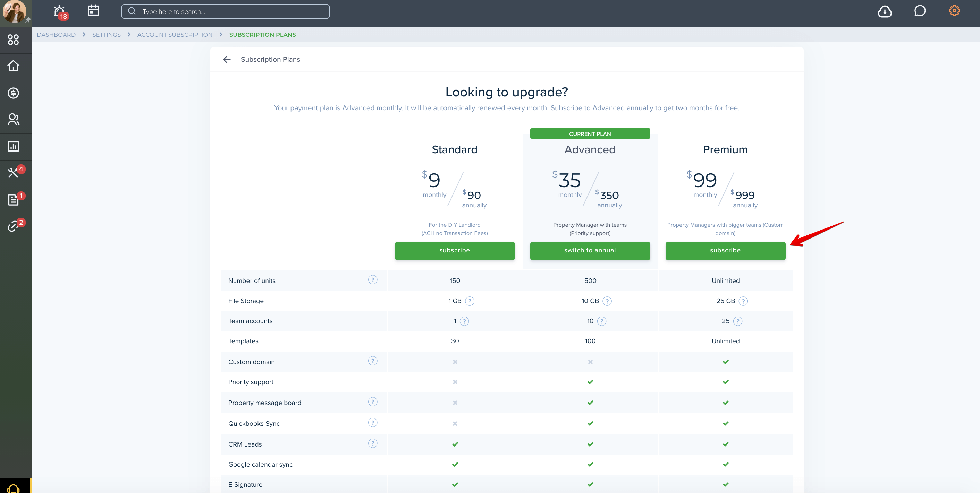Click the help icon beside 1 team account
The image size is (980, 493).
(x=464, y=321)
